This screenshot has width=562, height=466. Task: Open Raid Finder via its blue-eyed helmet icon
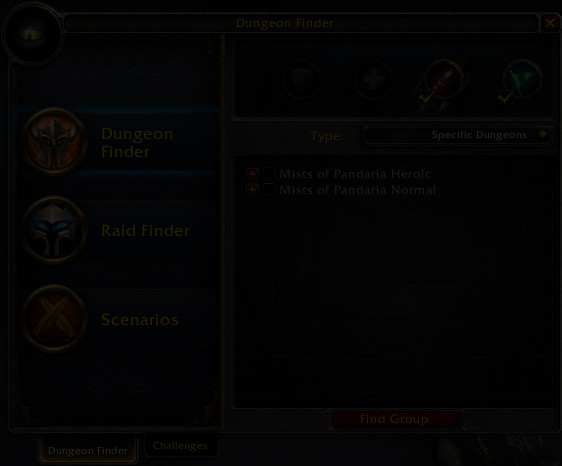[x=55, y=230]
